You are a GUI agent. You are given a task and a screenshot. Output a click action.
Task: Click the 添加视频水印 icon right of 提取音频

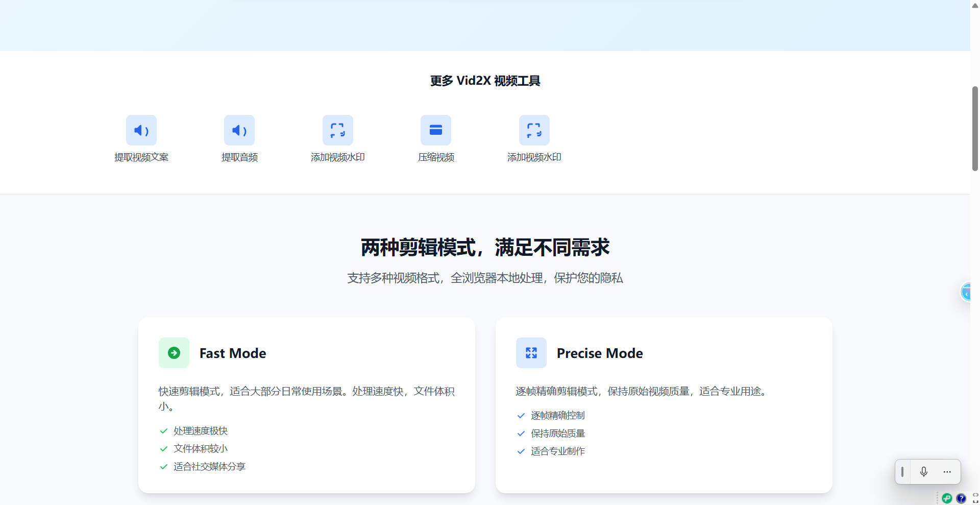(337, 130)
